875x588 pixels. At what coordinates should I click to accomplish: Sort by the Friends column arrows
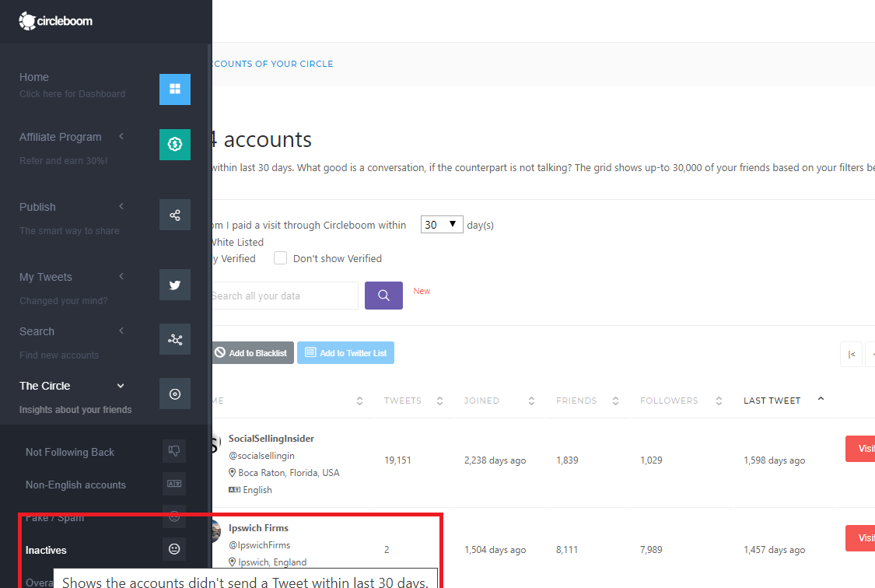(615, 401)
